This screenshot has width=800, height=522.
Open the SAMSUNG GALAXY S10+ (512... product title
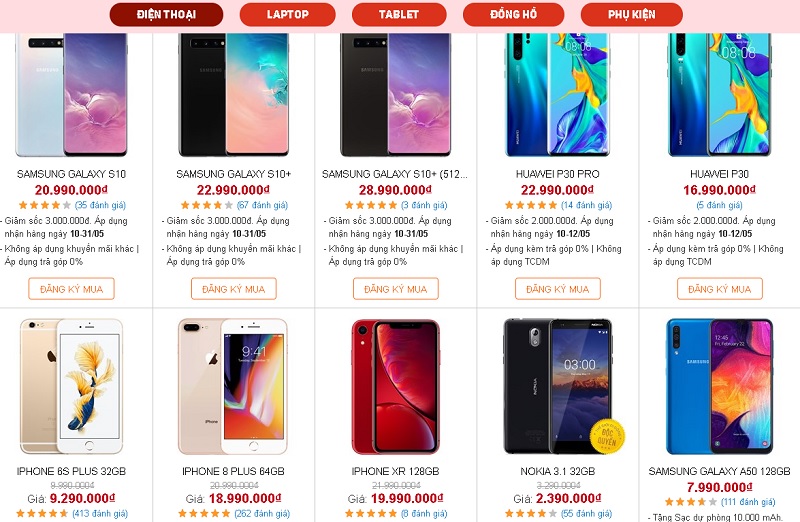tap(394, 174)
